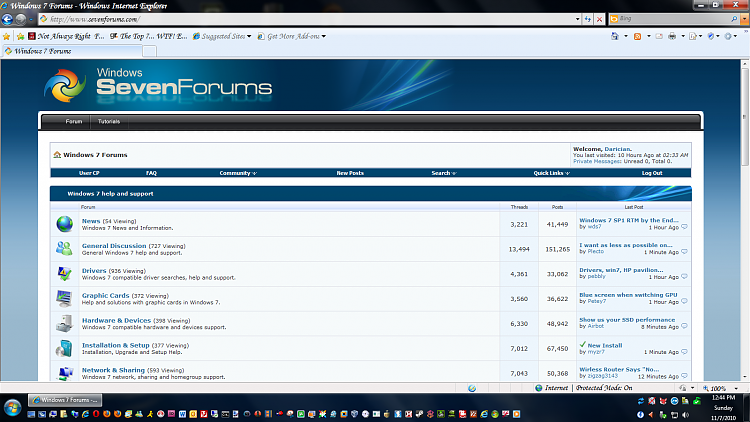This screenshot has height=422, width=750.
Task: Open the Tutorials navigation tab
Action: tap(109, 122)
